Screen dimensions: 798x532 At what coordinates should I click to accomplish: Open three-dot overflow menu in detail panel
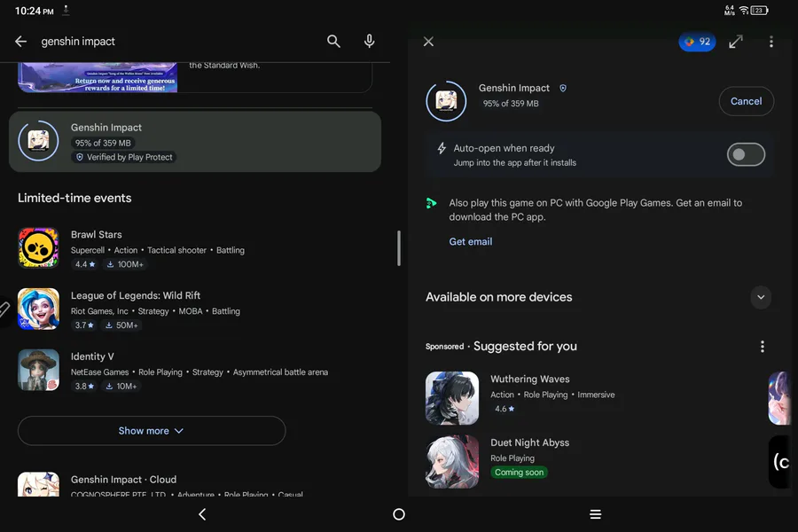(771, 42)
